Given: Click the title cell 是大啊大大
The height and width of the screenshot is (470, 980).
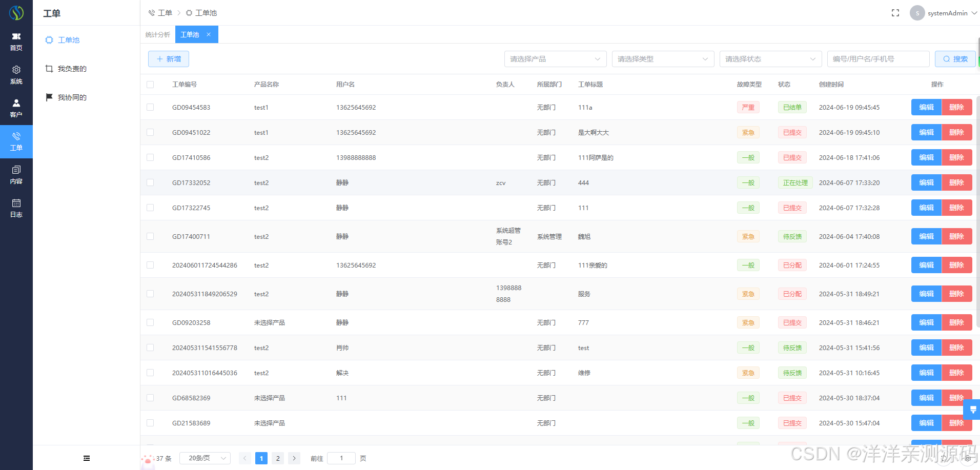Looking at the screenshot, I should 594,132.
